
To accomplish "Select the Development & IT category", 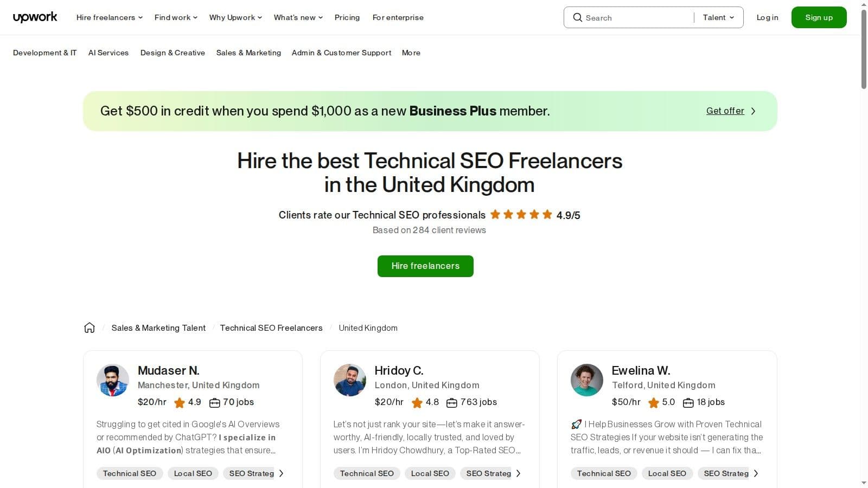I will [x=44, y=53].
